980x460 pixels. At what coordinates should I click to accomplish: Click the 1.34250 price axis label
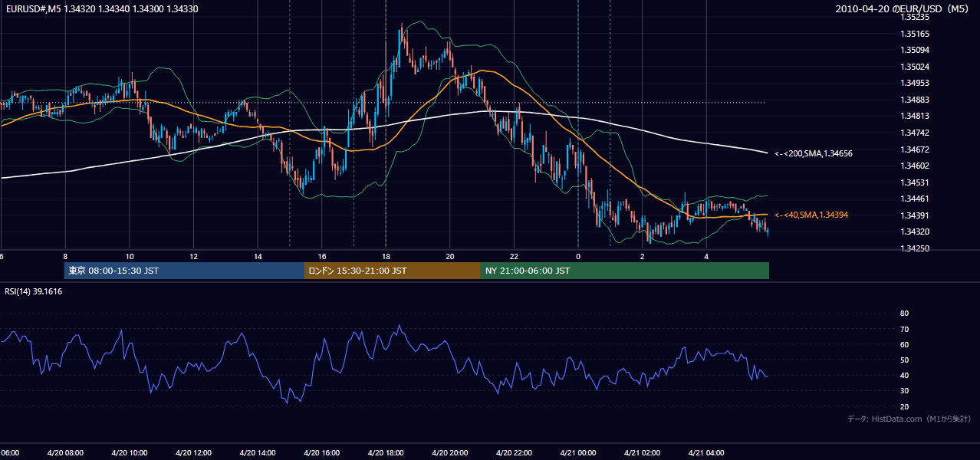pyautogui.click(x=915, y=248)
